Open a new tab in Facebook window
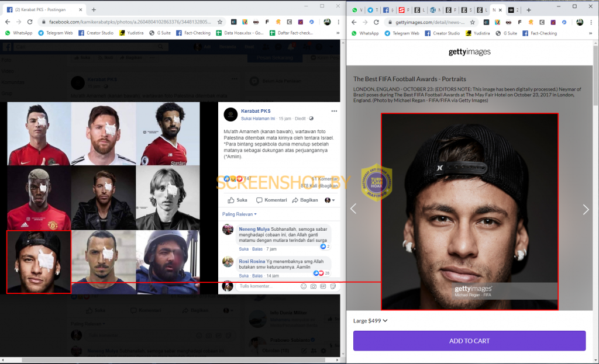This screenshot has height=364, width=599. point(94,9)
